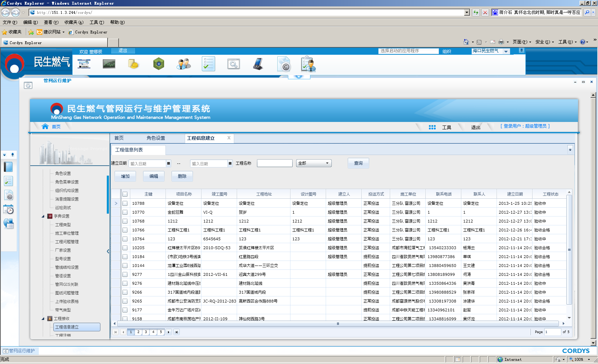The height and width of the screenshot is (364, 598).
Task: Open the 海口民生燃气 organization dropdown
Action: [491, 51]
